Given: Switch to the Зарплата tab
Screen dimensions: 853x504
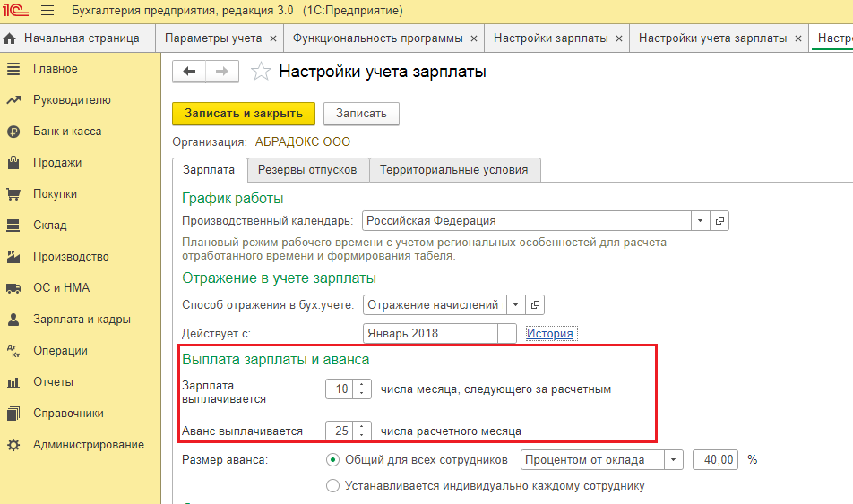Looking at the screenshot, I should 209,170.
